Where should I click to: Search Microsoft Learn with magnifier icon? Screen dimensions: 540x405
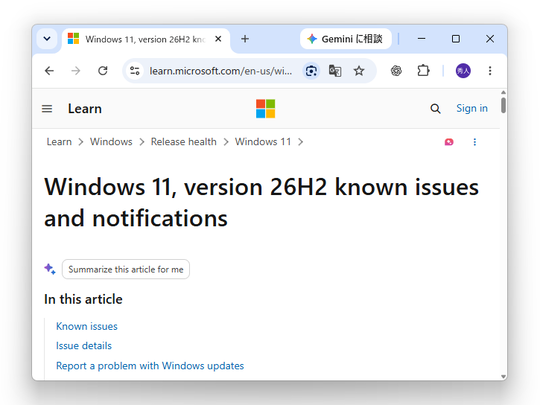[435, 109]
